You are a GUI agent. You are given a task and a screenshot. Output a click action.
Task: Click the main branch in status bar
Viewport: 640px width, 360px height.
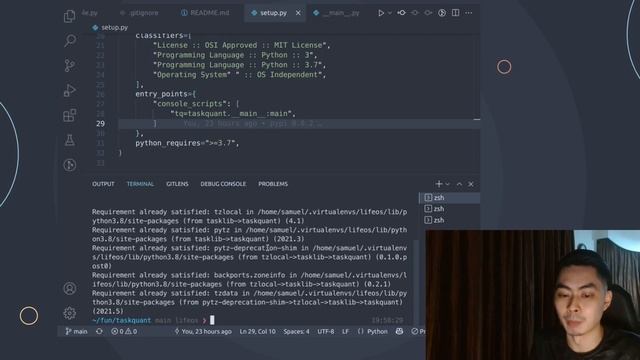pos(76,331)
